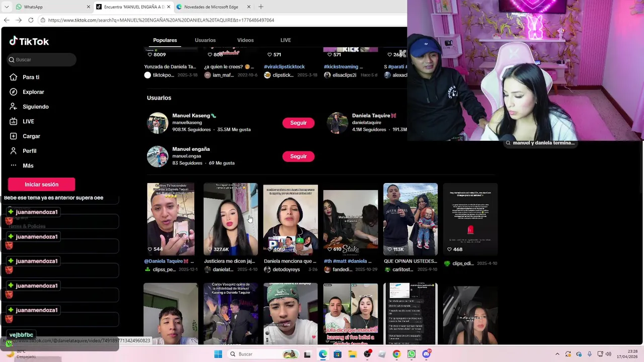This screenshot has height=362, width=644.
Task: Go back in Edge browser
Action: 6,20
